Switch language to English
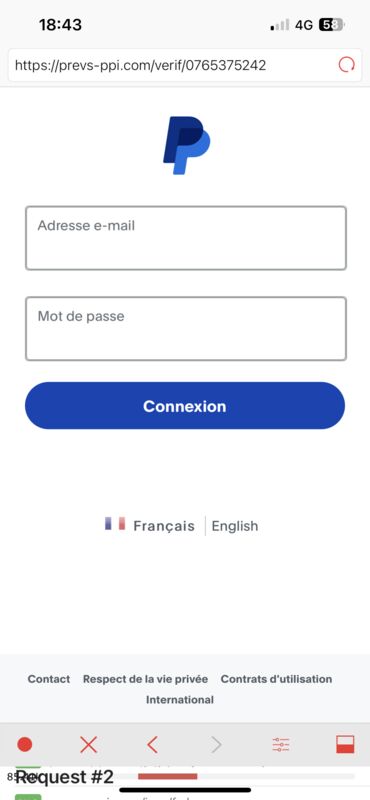Screen dimensions: 370x800 (235, 526)
